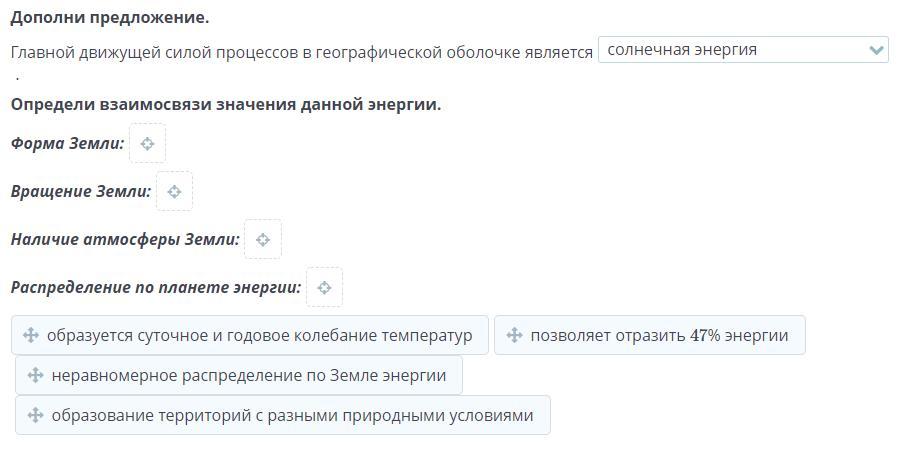Select the drop slot next to "Наличие атмосферы Земли"
The image size is (903, 456).
pyautogui.click(x=263, y=239)
